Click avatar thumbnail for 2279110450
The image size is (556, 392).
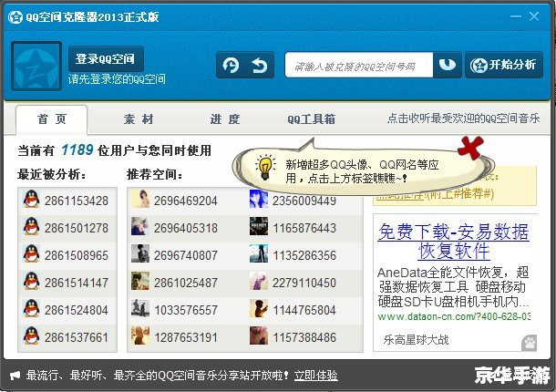pyautogui.click(x=259, y=281)
